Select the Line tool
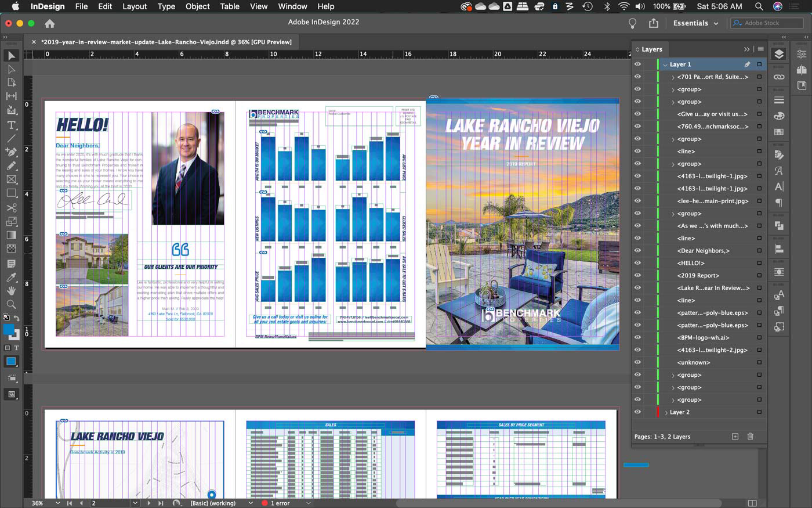The width and height of the screenshot is (812, 508). (11, 138)
